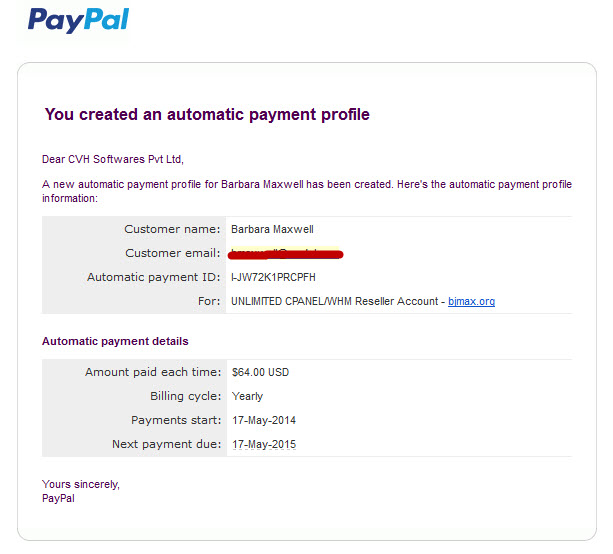The image size is (613, 554).
Task: Click the $64.00 USD amount
Action: coord(260,372)
